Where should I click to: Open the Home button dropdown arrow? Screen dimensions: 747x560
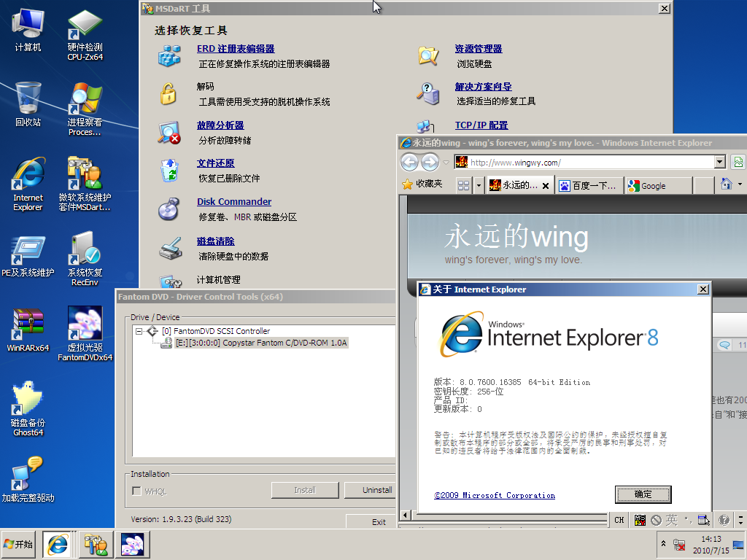coord(740,184)
